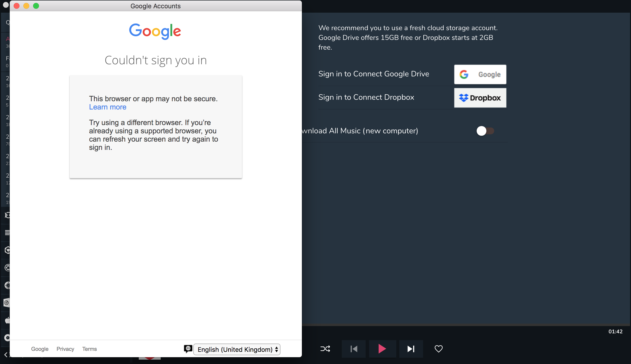Screen dimensions: 631x364
Task: Click the Apple iTunes icon in sidebar
Action: (x=7, y=320)
